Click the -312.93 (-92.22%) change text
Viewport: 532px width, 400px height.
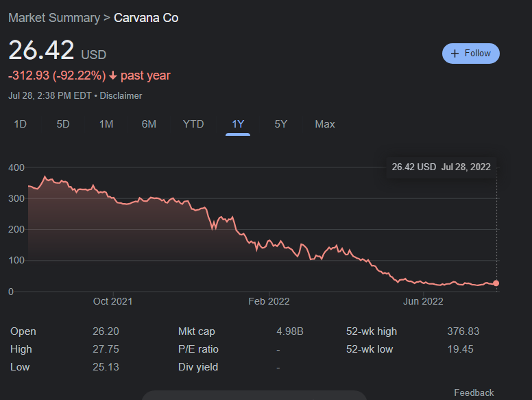click(57, 75)
